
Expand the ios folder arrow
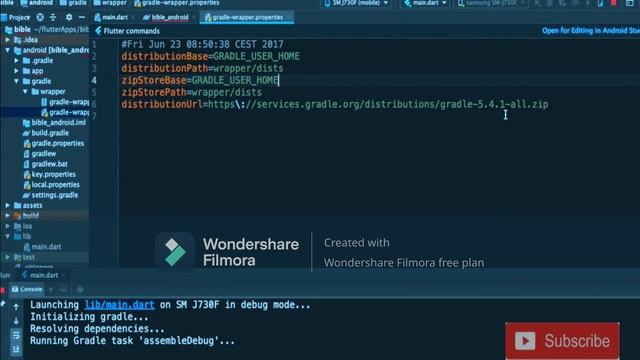pos(7,226)
